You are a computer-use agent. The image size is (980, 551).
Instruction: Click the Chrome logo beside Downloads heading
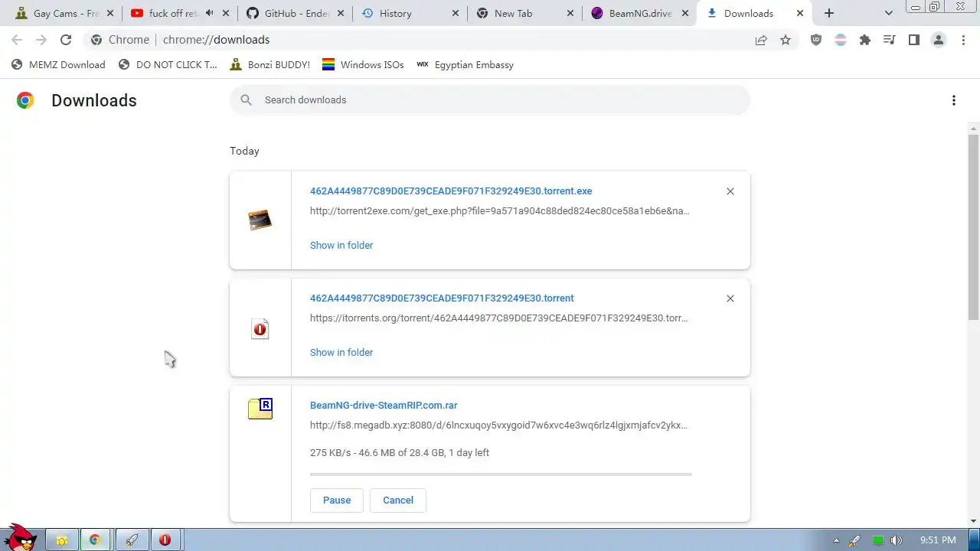[25, 100]
